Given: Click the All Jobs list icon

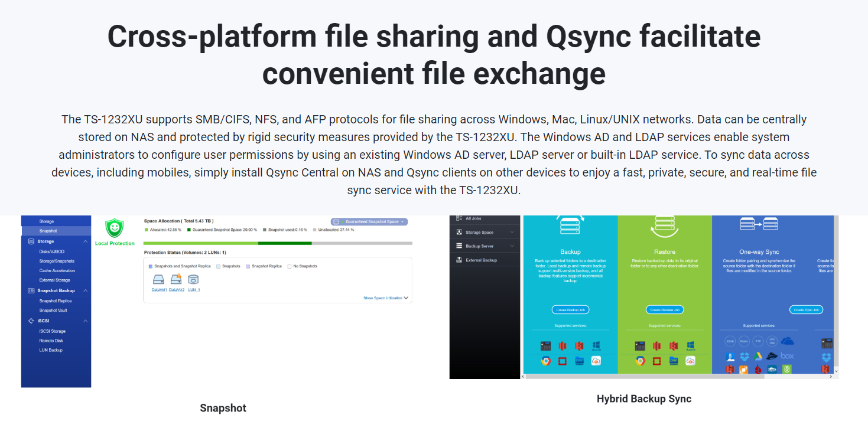Looking at the screenshot, I should click(460, 218).
